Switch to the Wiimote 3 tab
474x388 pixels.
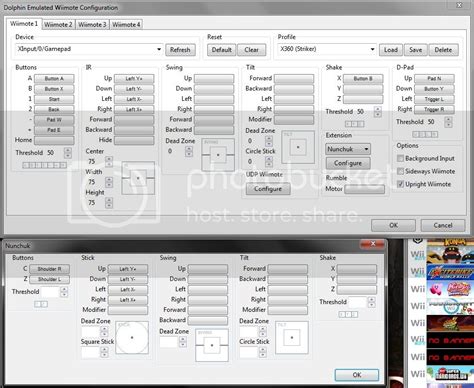(x=92, y=25)
